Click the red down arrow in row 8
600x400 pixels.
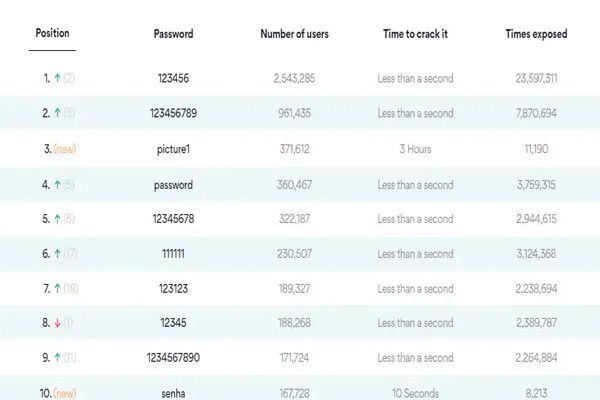(56, 324)
